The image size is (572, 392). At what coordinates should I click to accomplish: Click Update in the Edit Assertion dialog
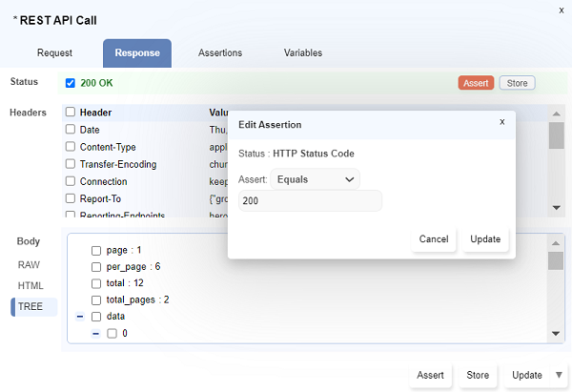[485, 238]
